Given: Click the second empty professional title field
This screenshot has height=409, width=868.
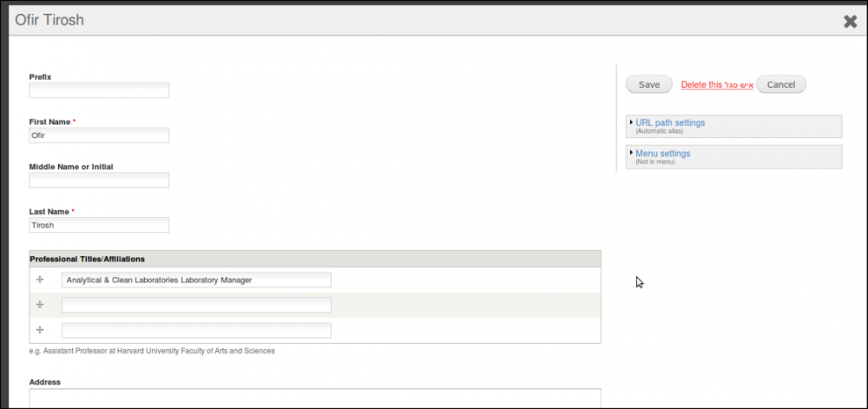Looking at the screenshot, I should 196,305.
